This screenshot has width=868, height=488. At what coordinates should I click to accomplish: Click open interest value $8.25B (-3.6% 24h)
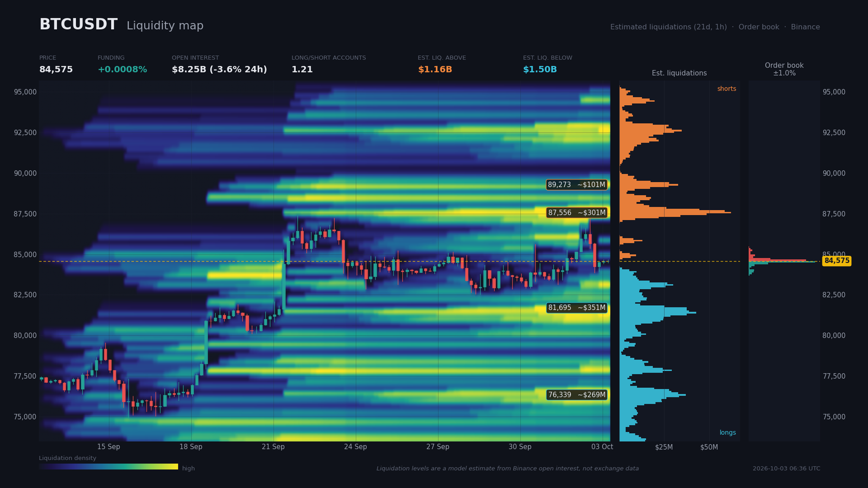[219, 69]
